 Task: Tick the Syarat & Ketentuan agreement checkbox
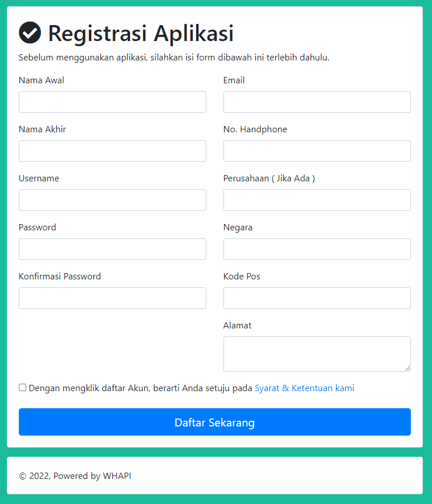point(22,387)
